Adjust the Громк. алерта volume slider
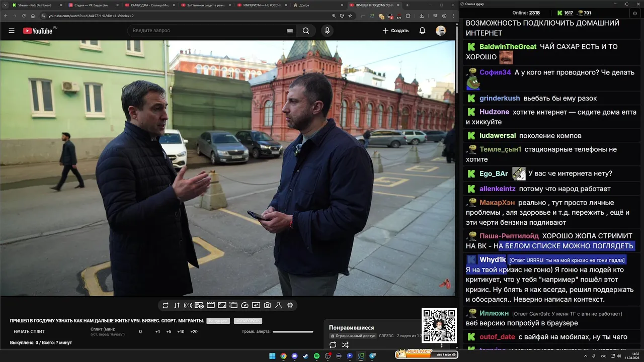The image size is (644, 362). coord(293,332)
